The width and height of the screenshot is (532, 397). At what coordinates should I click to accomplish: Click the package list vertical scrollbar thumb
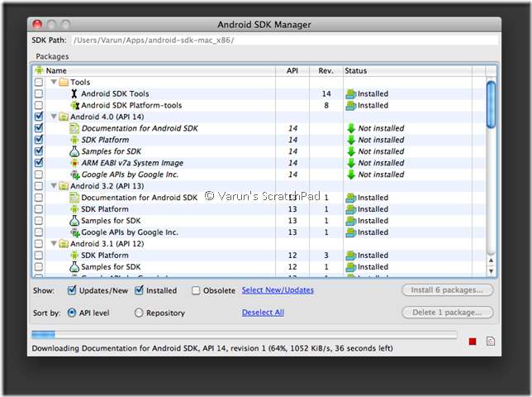(x=491, y=104)
